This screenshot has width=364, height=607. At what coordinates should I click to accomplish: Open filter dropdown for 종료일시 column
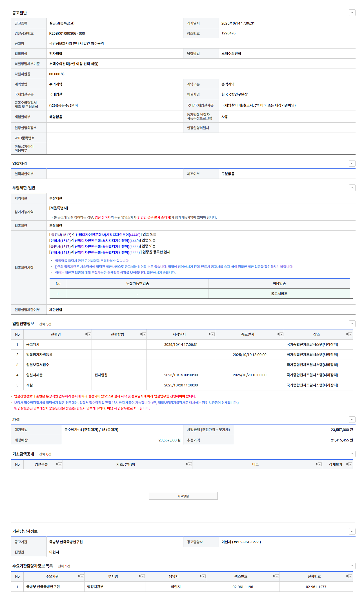[x=281, y=334]
